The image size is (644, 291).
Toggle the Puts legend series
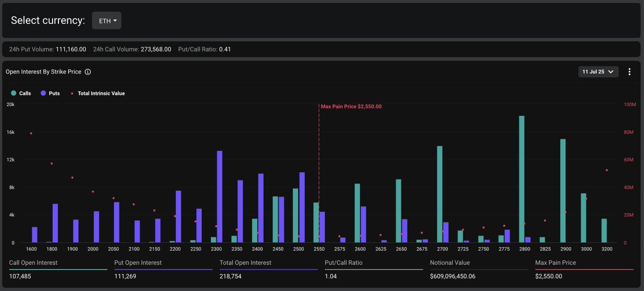click(x=50, y=93)
